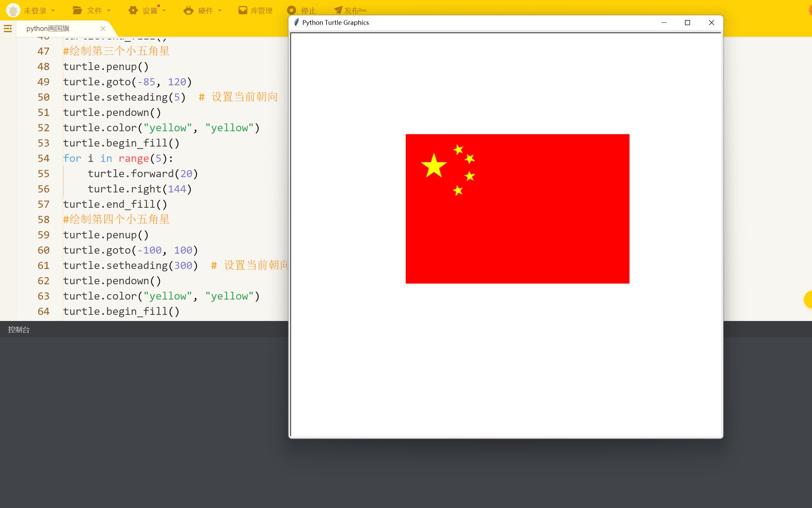Expand the 硬件 dropdown arrow
This screenshot has width=812, height=508.
[x=220, y=11]
